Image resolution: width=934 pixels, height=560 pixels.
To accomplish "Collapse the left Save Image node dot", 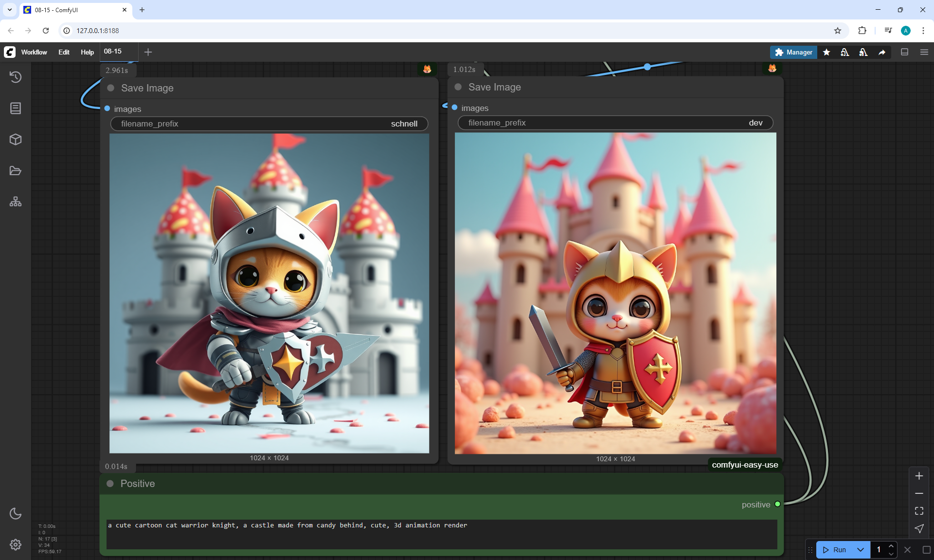I will 111,88.
